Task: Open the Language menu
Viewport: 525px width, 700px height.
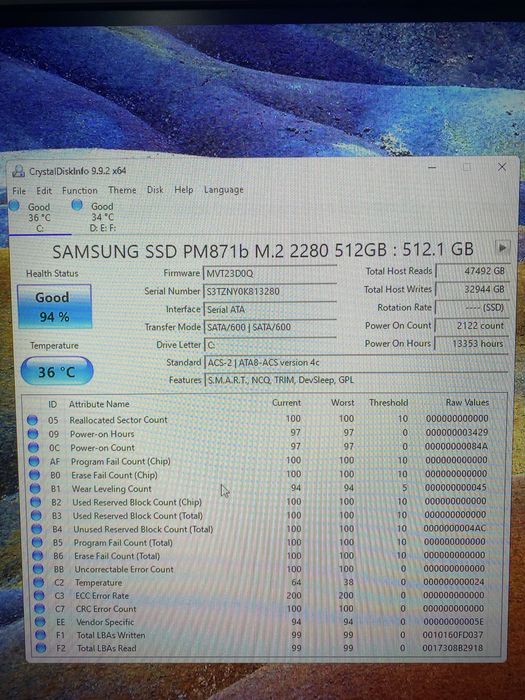Action: coord(224,190)
